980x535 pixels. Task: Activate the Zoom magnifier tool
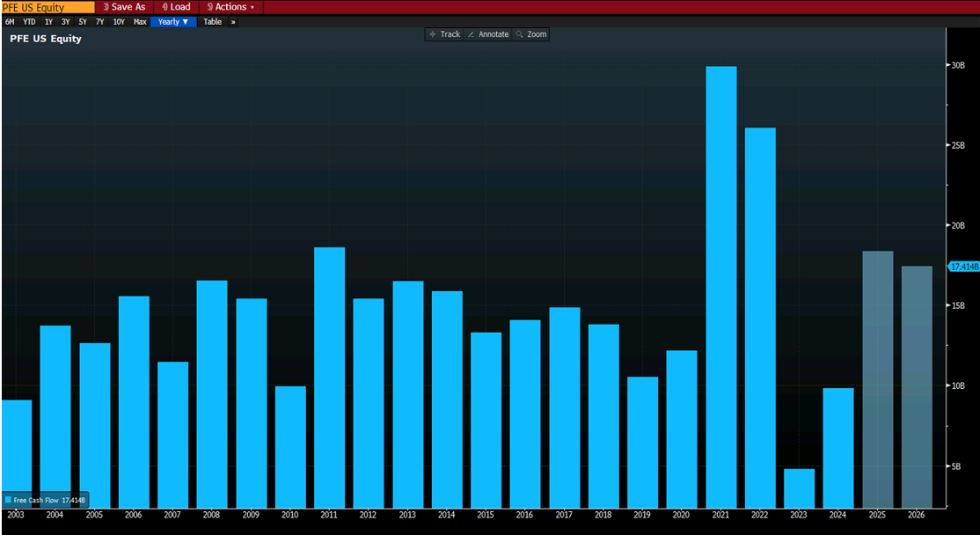(x=531, y=34)
